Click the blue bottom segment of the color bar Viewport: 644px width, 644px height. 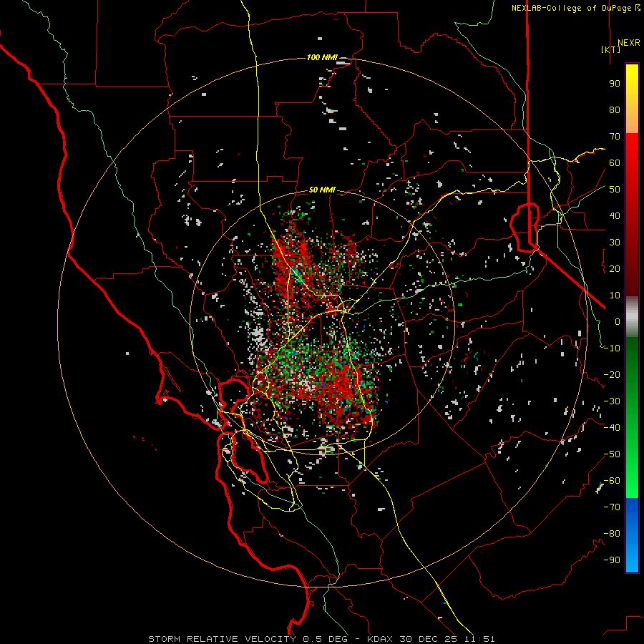[632, 535]
